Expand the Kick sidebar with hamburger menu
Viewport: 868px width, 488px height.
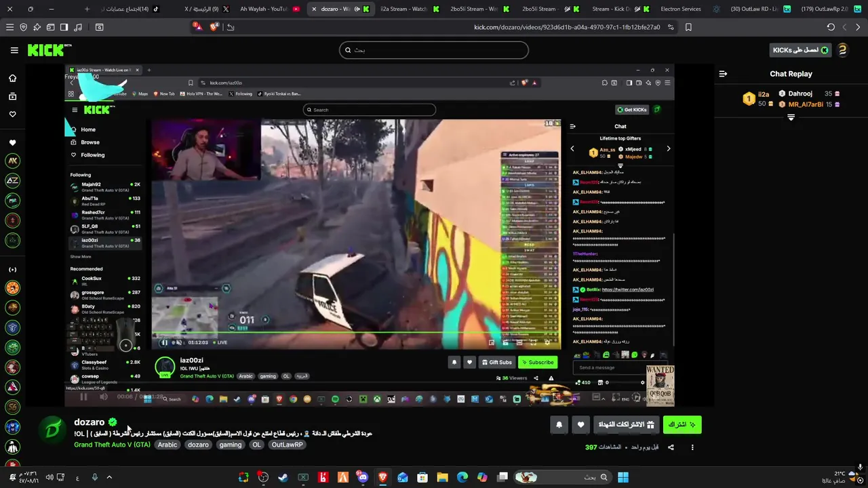14,50
